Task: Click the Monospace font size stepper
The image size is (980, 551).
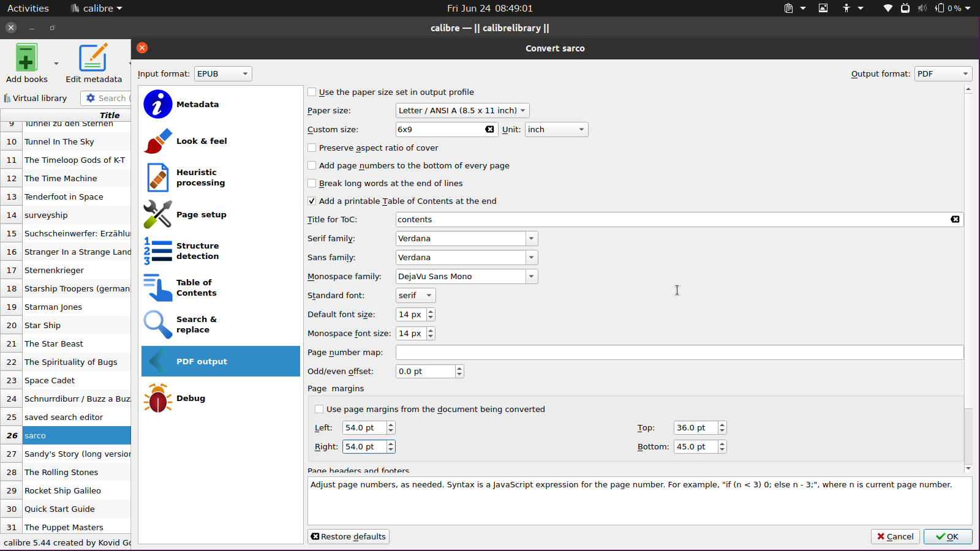Action: pos(431,333)
